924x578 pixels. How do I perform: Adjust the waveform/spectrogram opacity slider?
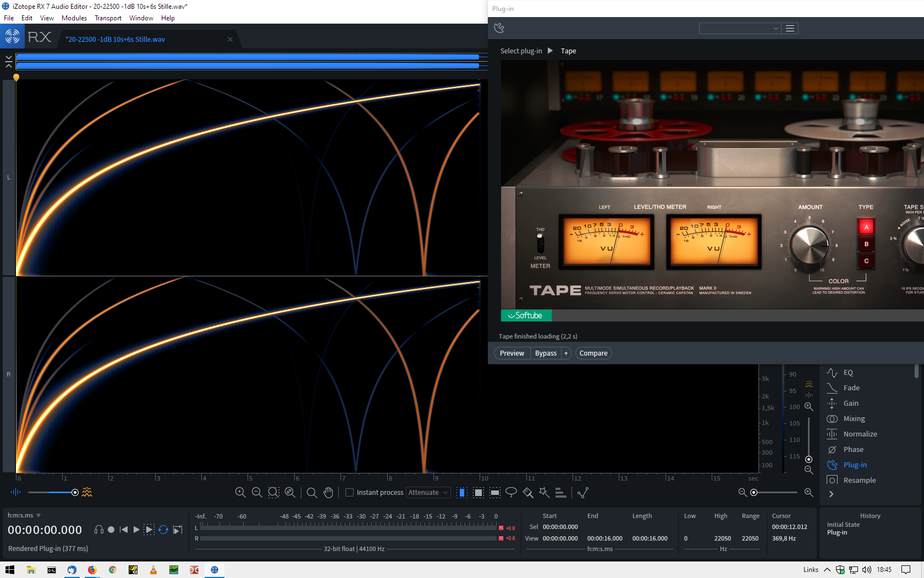tap(75, 492)
